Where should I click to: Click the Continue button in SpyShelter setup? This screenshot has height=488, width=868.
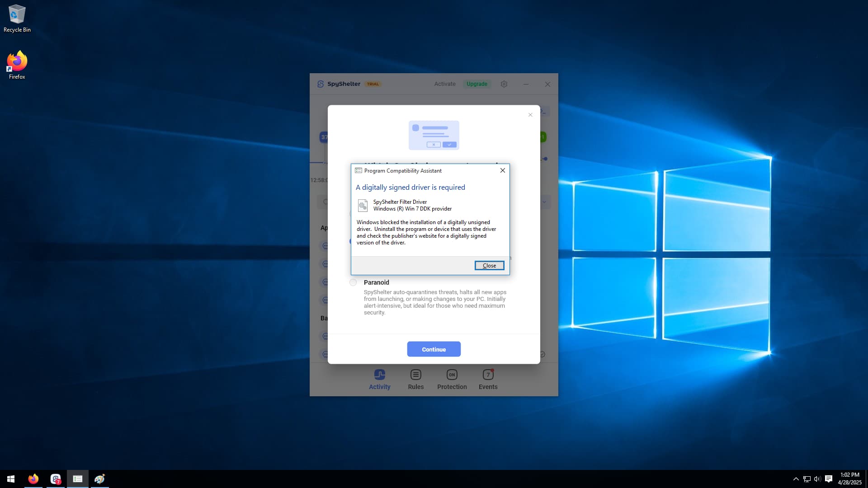434,349
